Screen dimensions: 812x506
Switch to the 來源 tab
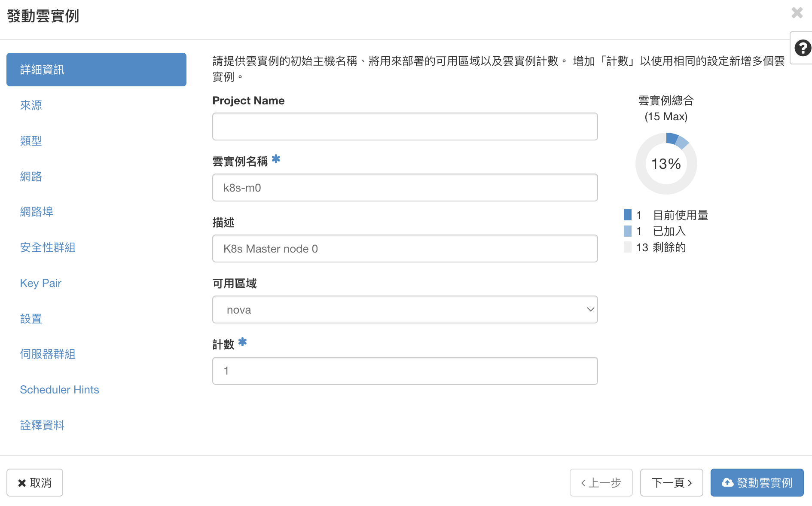pyautogui.click(x=31, y=105)
